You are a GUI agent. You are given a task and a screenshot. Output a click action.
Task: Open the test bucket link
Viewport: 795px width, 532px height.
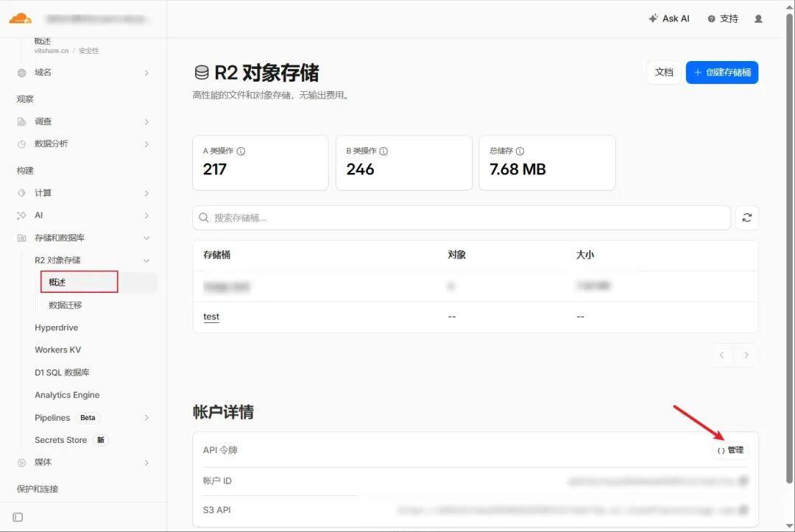[211, 316]
